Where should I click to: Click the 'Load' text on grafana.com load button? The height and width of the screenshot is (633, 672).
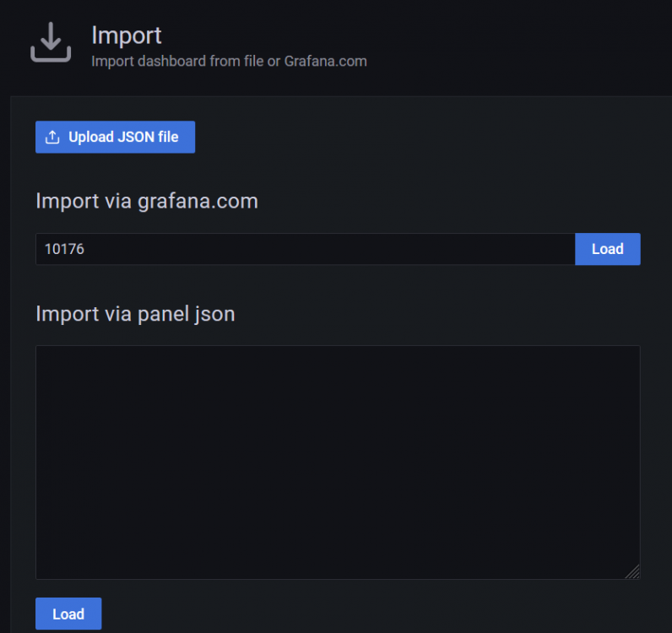[607, 249]
